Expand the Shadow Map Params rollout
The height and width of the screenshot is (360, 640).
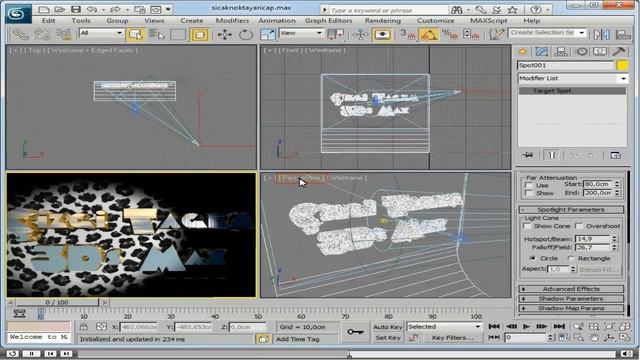point(571,308)
